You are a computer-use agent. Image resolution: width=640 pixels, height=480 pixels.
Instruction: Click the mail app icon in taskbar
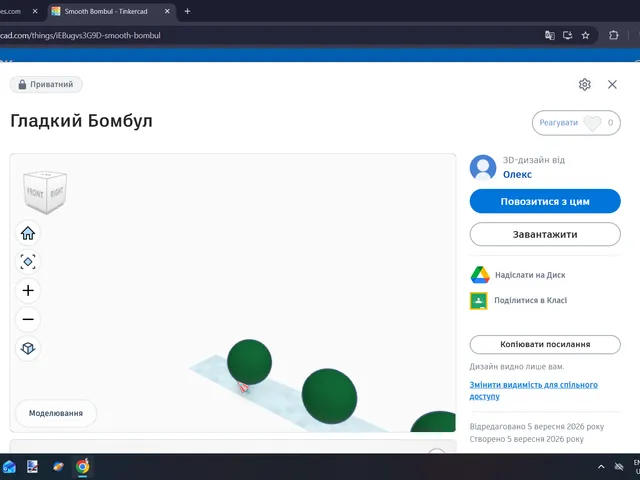[x=9, y=466]
